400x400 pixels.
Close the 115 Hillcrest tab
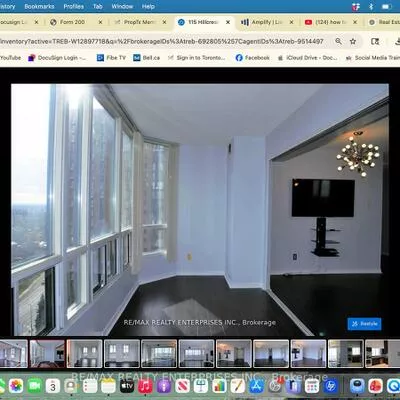tap(228, 22)
